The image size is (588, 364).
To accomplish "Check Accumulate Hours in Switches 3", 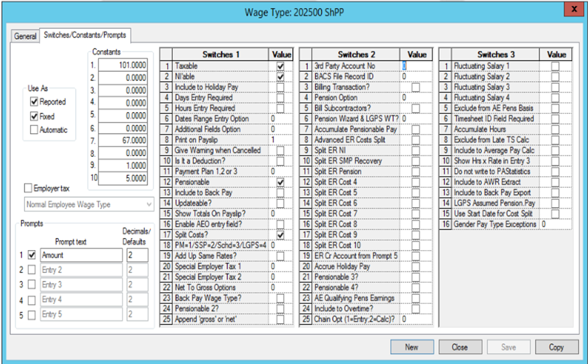I will 555,129.
